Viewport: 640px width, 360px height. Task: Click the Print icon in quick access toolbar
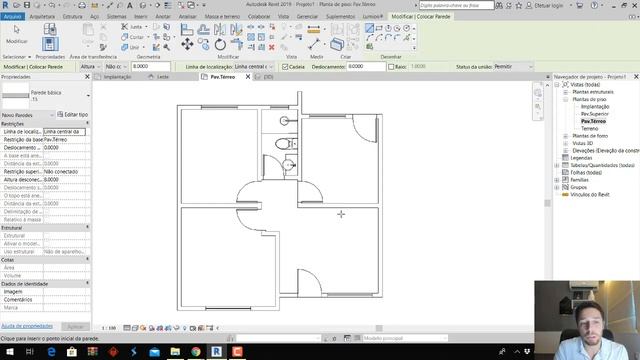click(x=82, y=5)
